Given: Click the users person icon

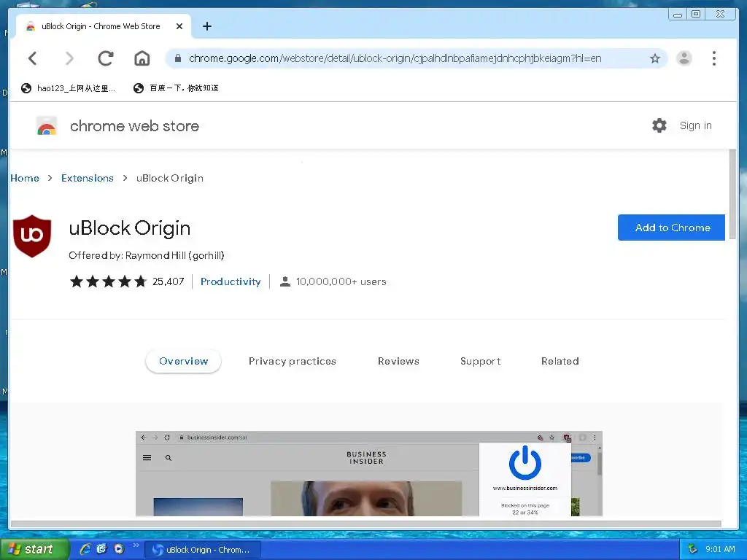Looking at the screenshot, I should [x=285, y=281].
